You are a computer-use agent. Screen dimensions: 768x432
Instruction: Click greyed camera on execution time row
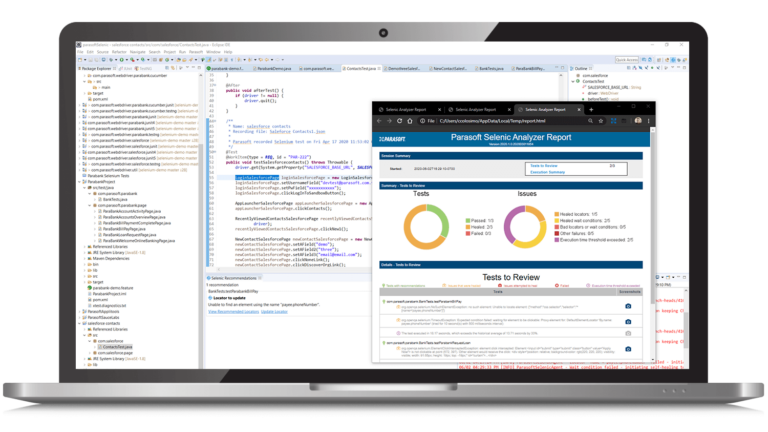pos(628,333)
